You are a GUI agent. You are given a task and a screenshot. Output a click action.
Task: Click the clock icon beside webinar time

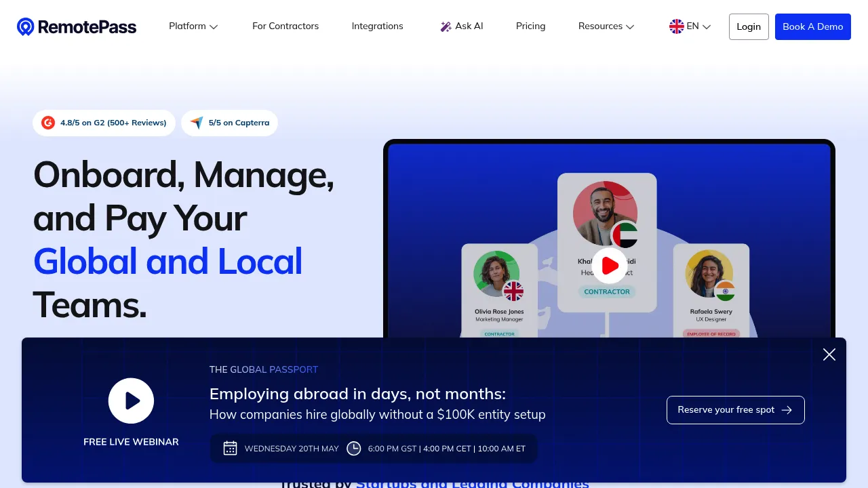tap(354, 448)
